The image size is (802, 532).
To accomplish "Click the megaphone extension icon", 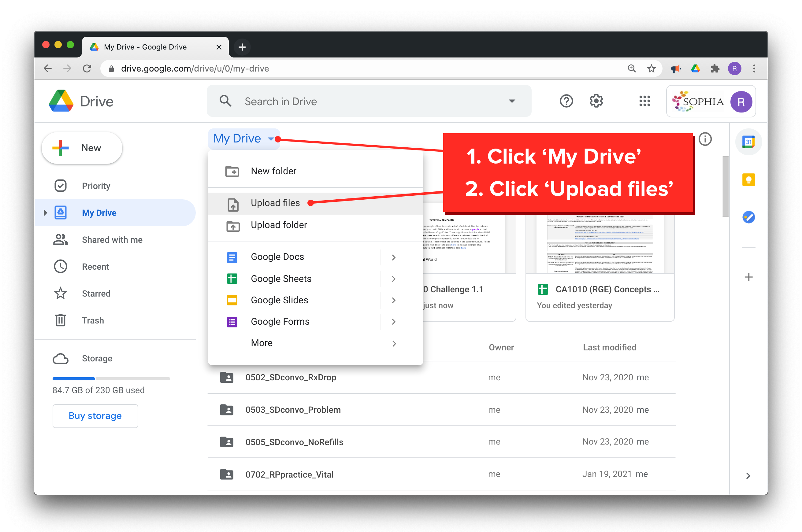I will [675, 69].
